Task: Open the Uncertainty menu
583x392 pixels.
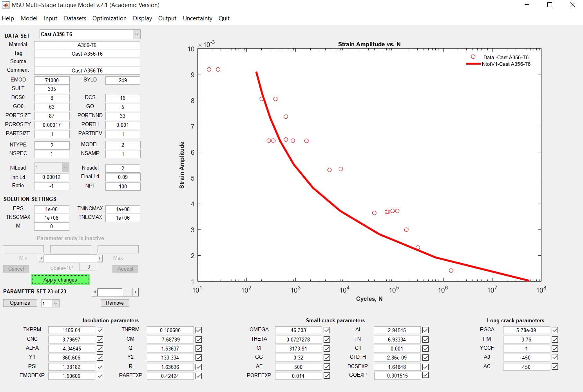Action: tap(197, 18)
